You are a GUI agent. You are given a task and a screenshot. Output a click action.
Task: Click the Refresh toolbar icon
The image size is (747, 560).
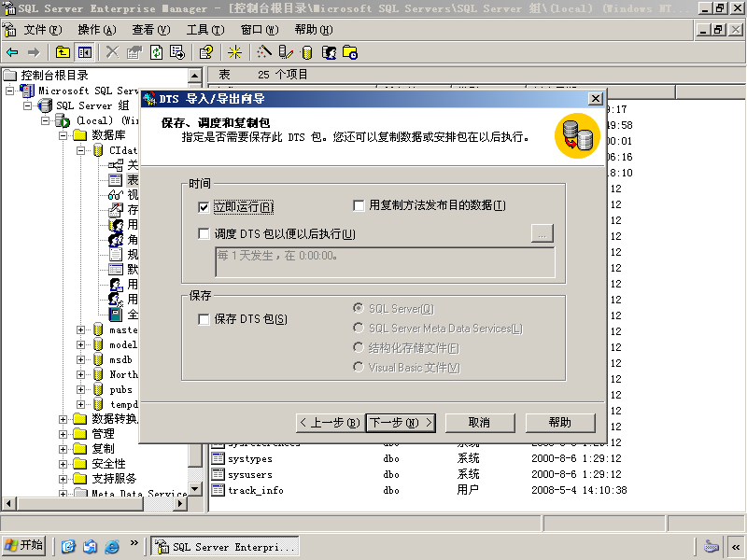coord(156,52)
